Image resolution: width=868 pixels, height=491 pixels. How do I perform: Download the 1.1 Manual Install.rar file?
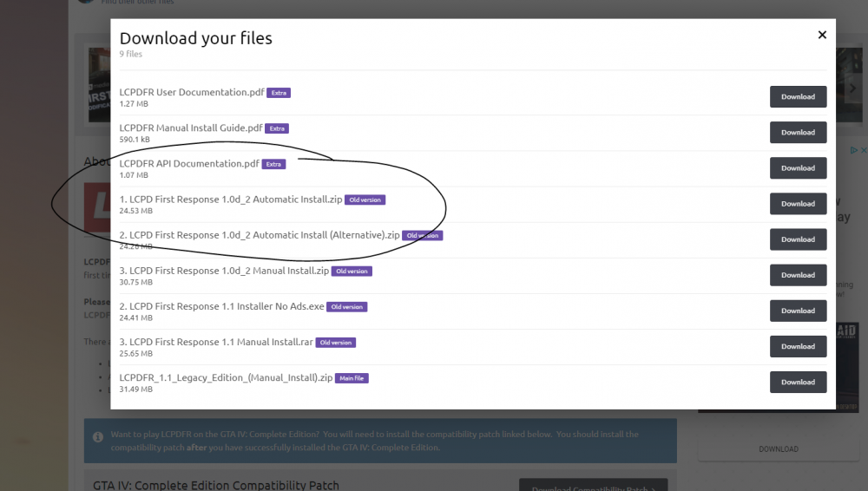(x=798, y=345)
